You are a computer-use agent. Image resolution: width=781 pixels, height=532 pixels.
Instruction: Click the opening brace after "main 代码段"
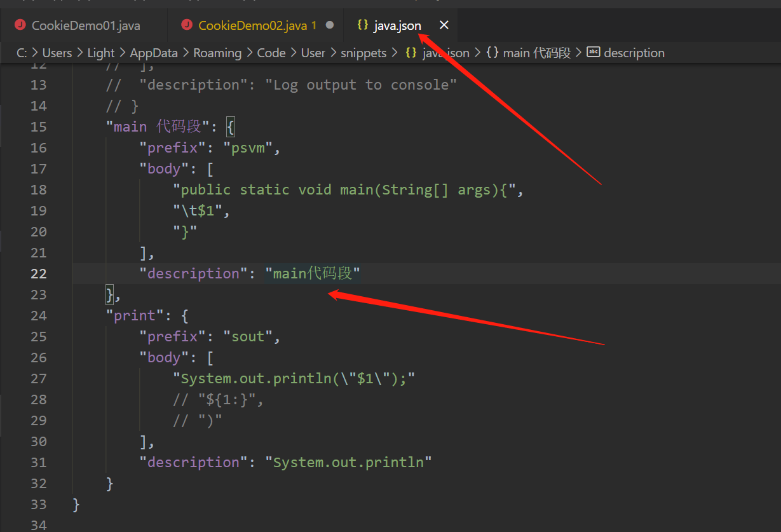click(231, 126)
